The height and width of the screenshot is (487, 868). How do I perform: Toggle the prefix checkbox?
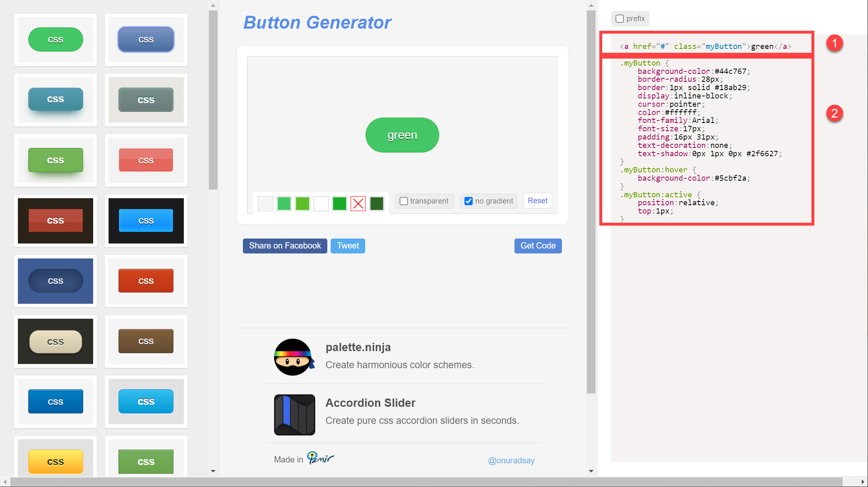pyautogui.click(x=620, y=19)
